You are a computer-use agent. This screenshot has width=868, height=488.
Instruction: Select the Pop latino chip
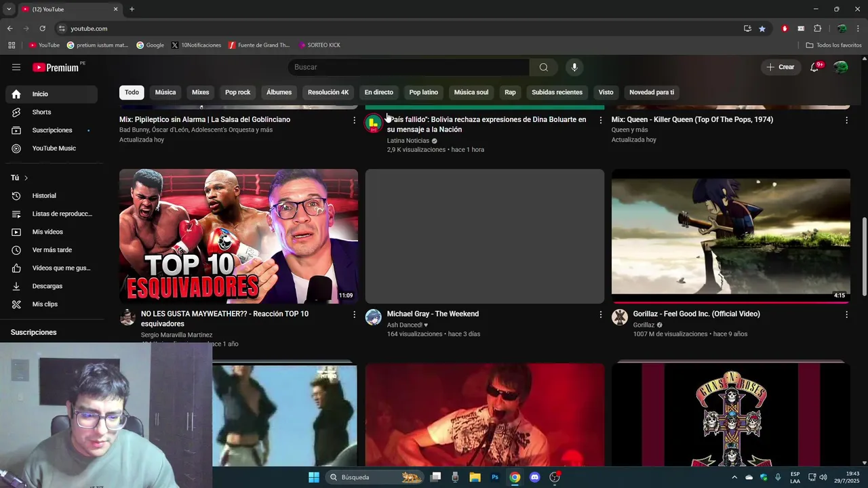point(424,92)
